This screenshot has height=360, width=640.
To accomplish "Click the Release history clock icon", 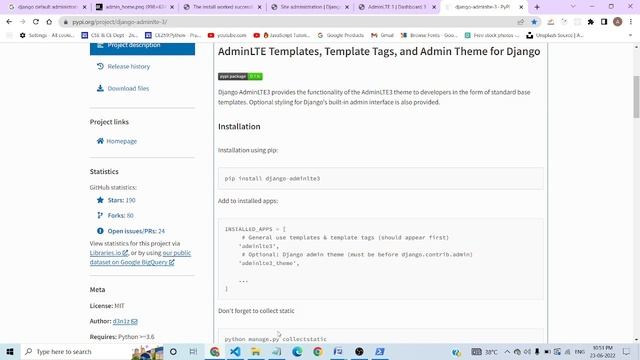I will pos(100,66).
